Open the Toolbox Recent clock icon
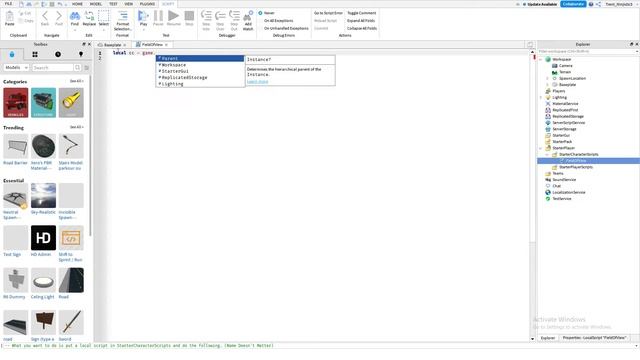Screen dimensions: 640x360 [58, 54]
